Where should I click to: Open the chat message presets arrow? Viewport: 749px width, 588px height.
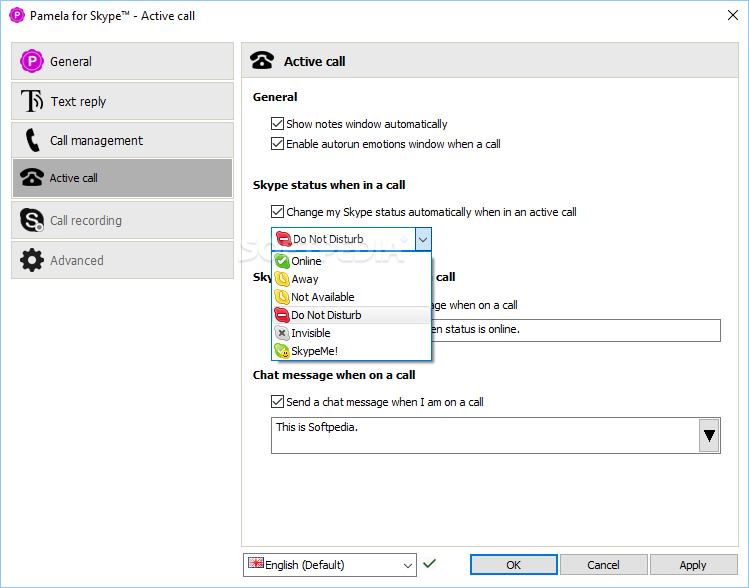coord(709,435)
